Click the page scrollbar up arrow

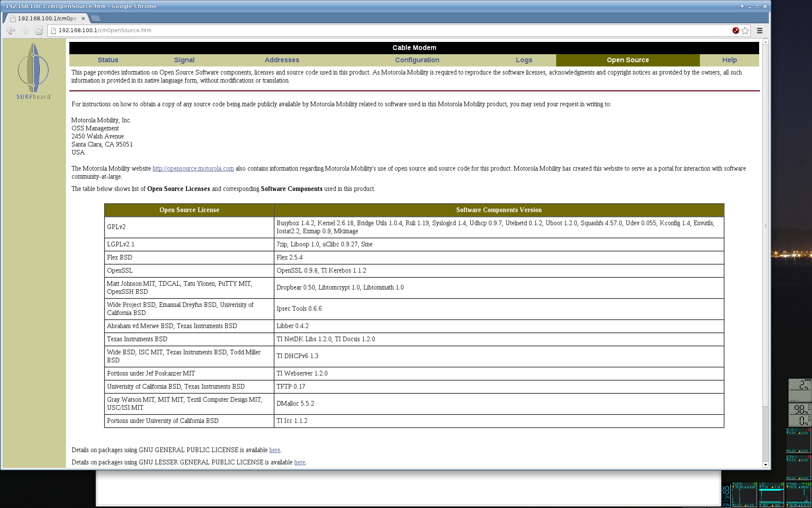765,42
